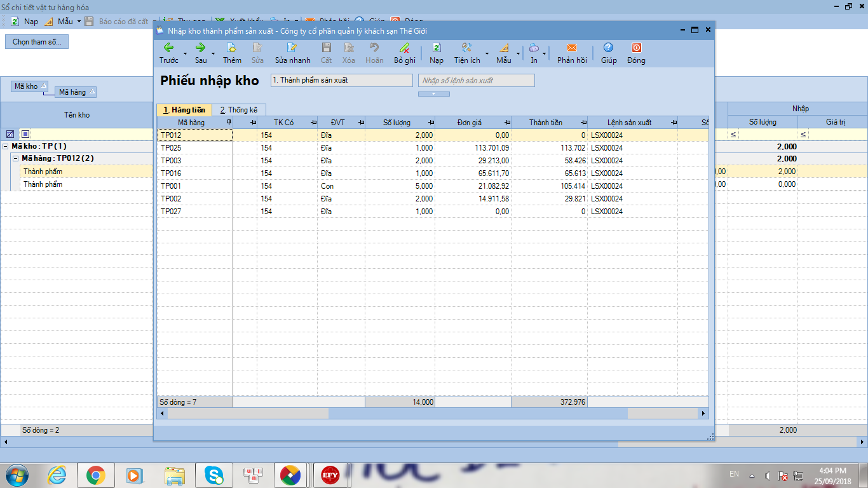Open the dropdown arrow next to Sau
Screen dimensions: 868x488
tap(214, 53)
